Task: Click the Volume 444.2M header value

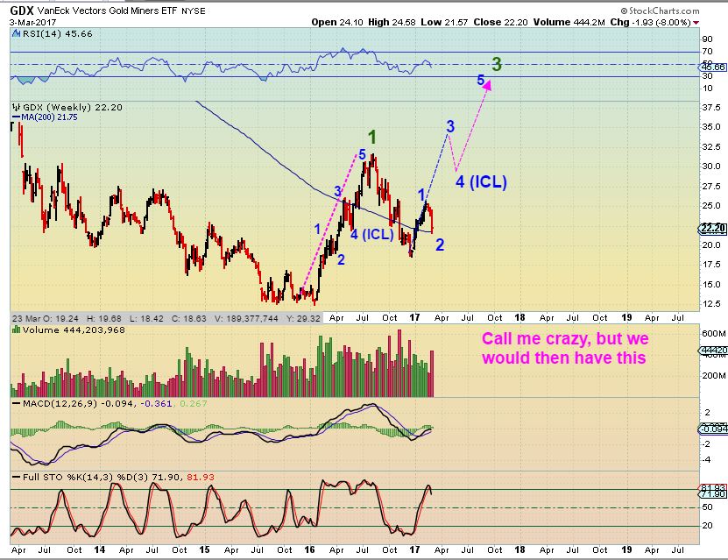Action: click(x=569, y=22)
